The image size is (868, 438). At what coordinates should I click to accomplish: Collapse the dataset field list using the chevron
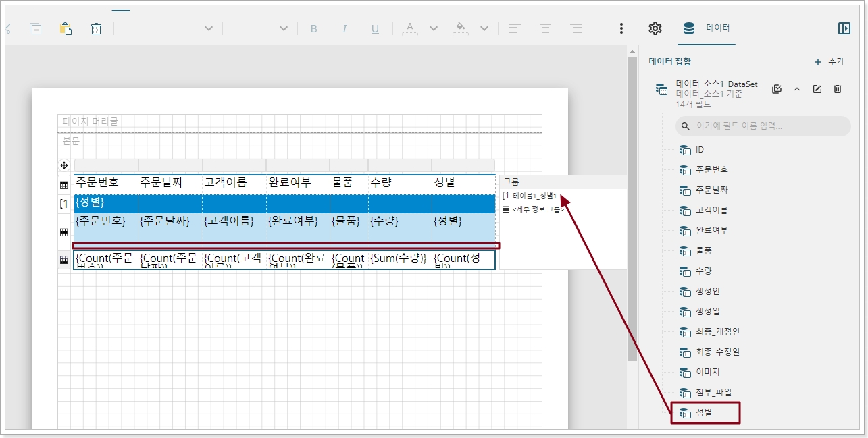[x=796, y=89]
